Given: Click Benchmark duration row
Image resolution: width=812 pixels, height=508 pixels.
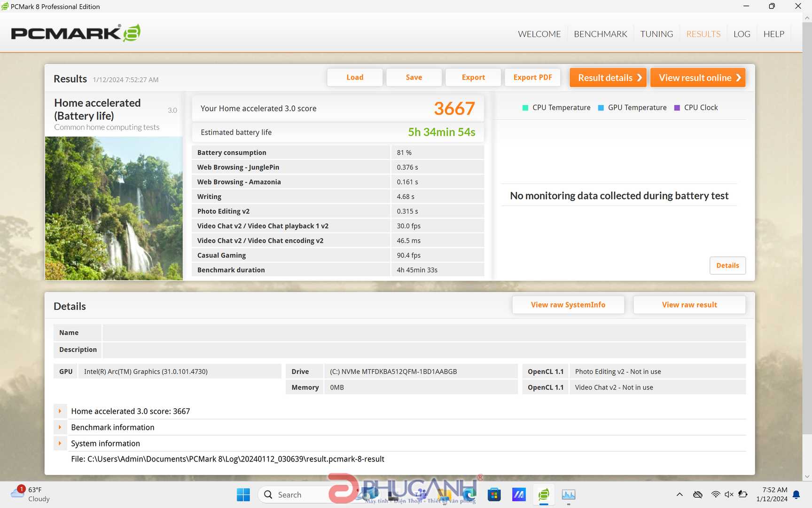Looking at the screenshot, I should [338, 270].
